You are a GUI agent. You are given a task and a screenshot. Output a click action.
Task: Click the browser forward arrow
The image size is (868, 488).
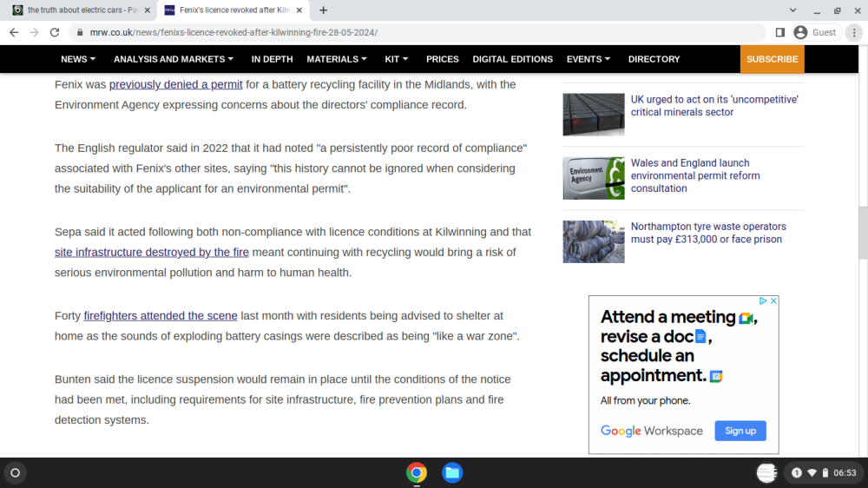coord(35,33)
